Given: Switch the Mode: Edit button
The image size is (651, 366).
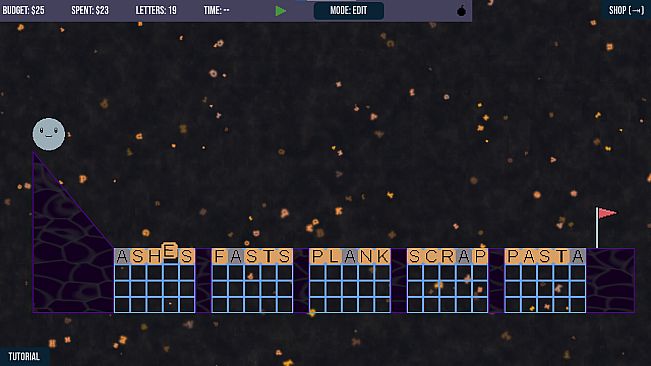Looking at the screenshot, I should (x=348, y=11).
